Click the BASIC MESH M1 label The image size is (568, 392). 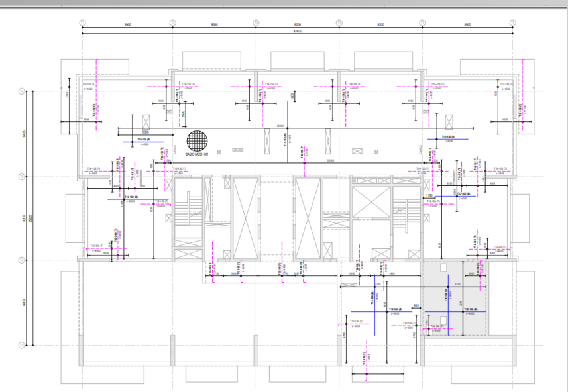coord(197,154)
